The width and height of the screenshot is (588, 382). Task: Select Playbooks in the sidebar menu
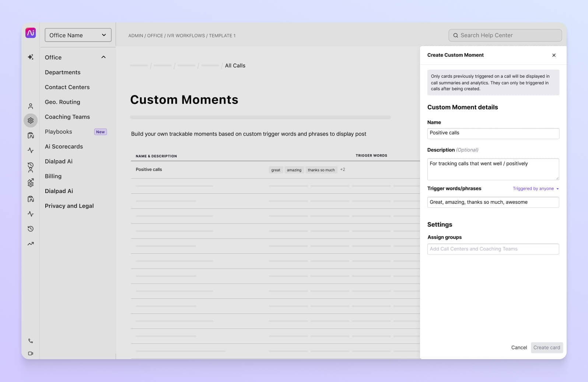[59, 132]
